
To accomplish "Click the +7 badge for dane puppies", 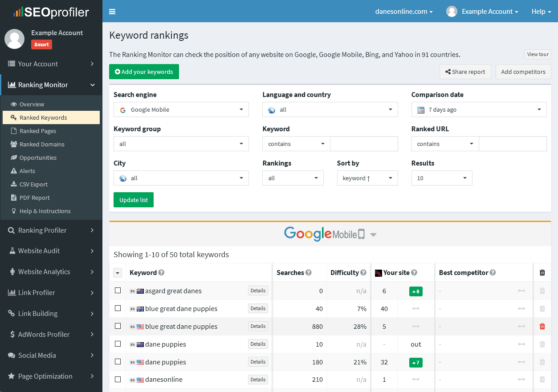I will coord(415,362).
